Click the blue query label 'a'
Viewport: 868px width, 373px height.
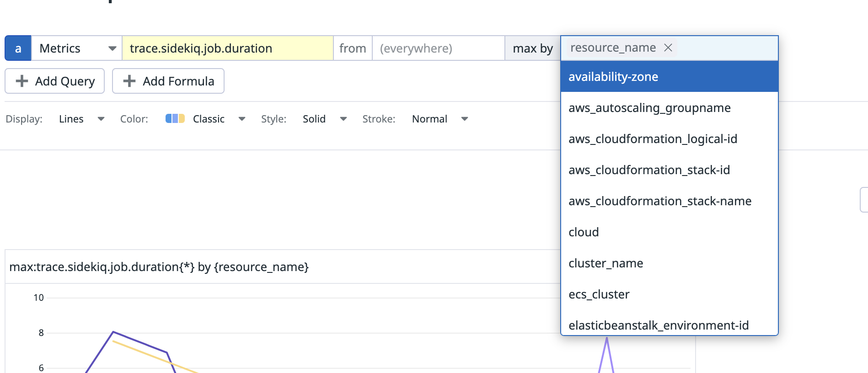pos(18,48)
